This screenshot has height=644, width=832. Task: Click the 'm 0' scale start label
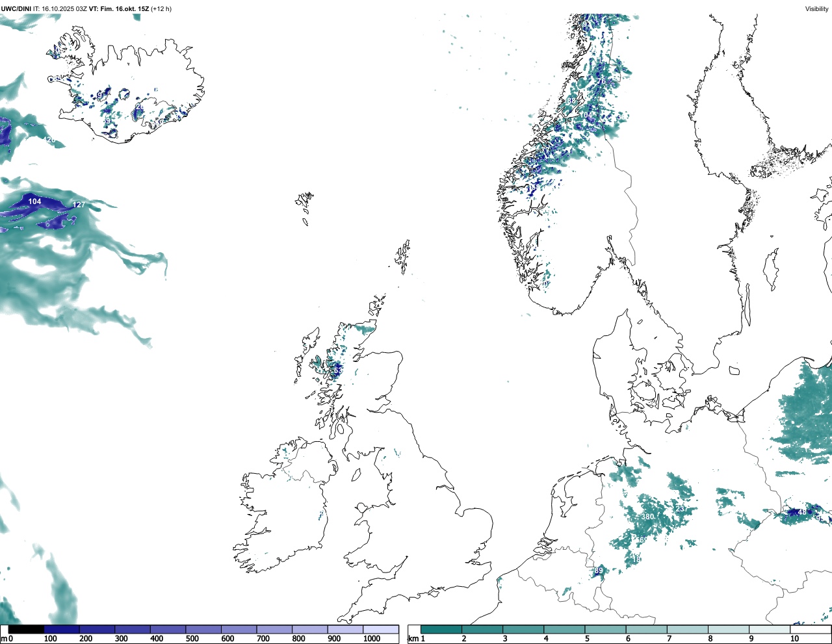tap(7, 639)
